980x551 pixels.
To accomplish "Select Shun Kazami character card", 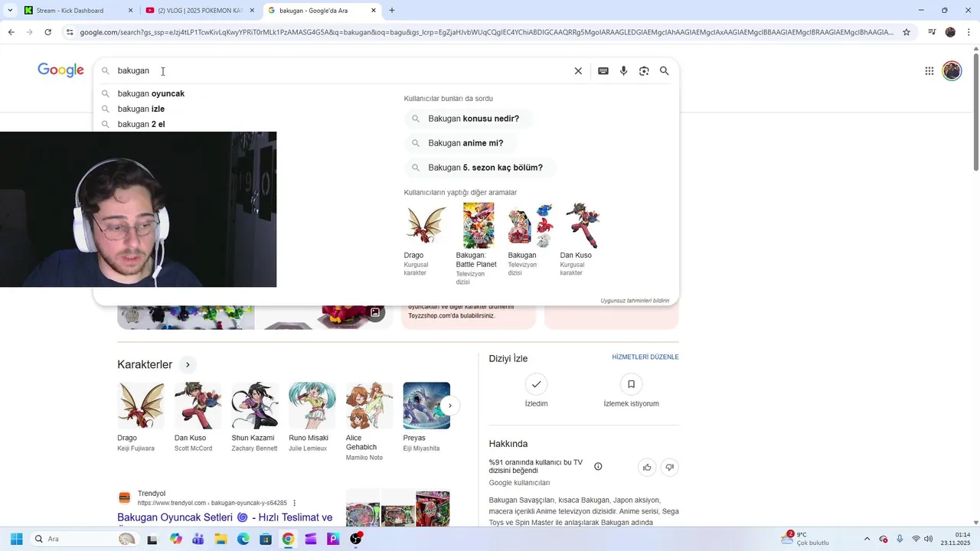I will point(255,418).
